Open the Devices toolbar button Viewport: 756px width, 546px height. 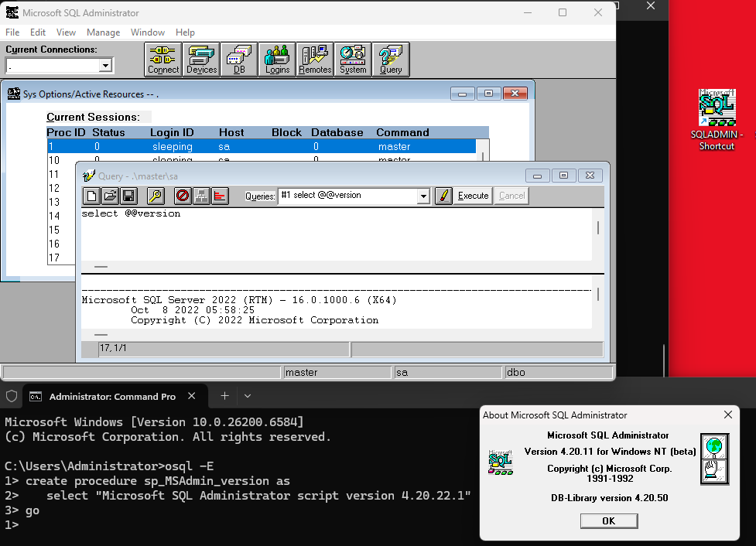(201, 60)
